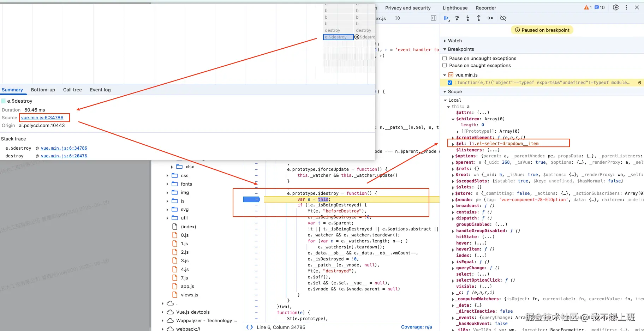Switch to the Summary tab
Screen dimensions: 644x331
12,90
